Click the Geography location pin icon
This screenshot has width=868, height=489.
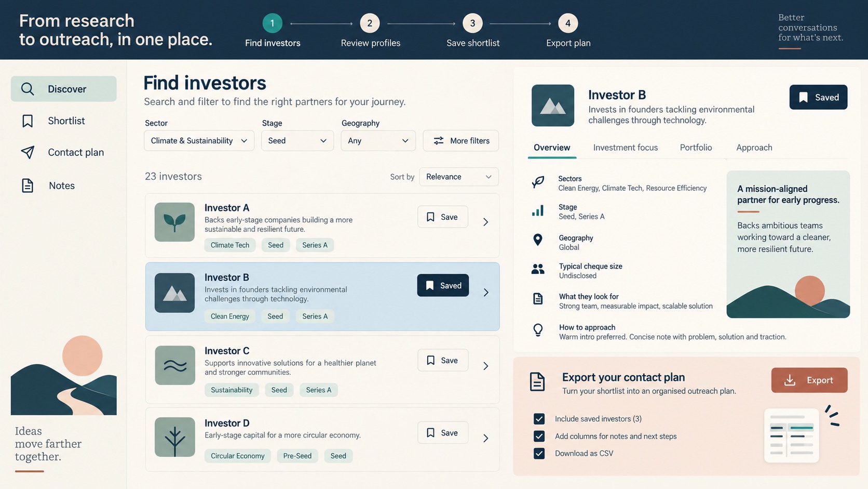(x=538, y=240)
